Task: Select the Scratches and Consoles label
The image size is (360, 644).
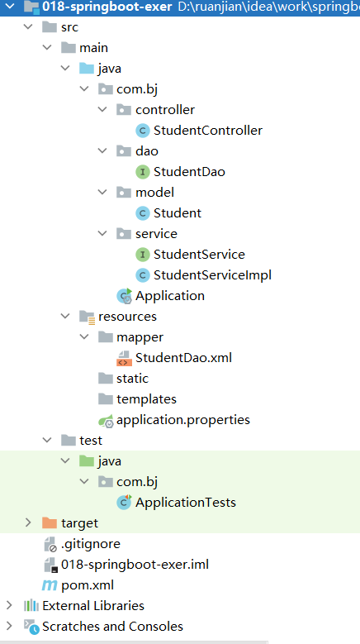Action: (x=113, y=627)
